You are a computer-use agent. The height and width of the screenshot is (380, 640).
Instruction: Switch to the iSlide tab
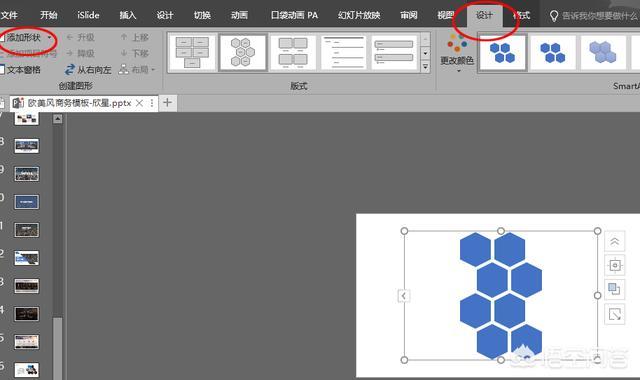(88, 15)
